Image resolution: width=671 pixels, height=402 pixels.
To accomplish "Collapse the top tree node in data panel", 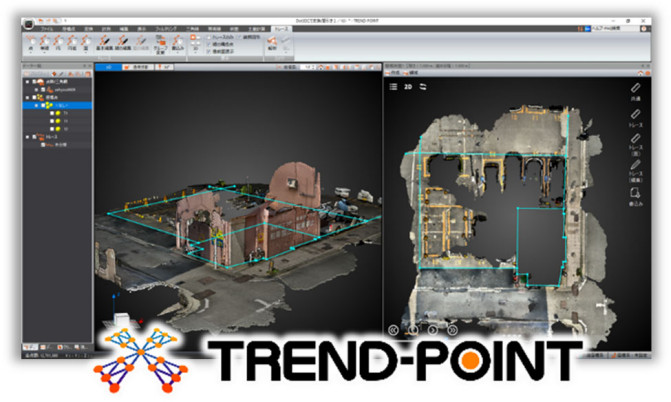I will 27,82.
